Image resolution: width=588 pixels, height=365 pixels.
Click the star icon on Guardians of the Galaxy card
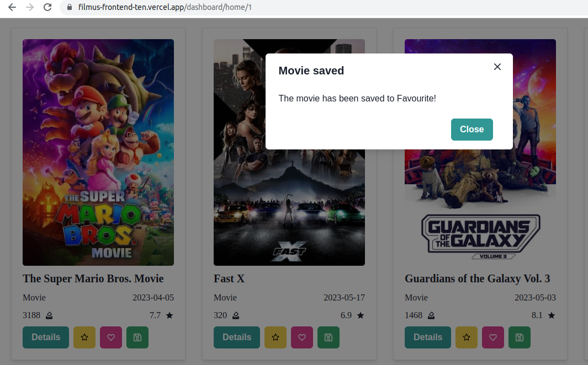[467, 337]
